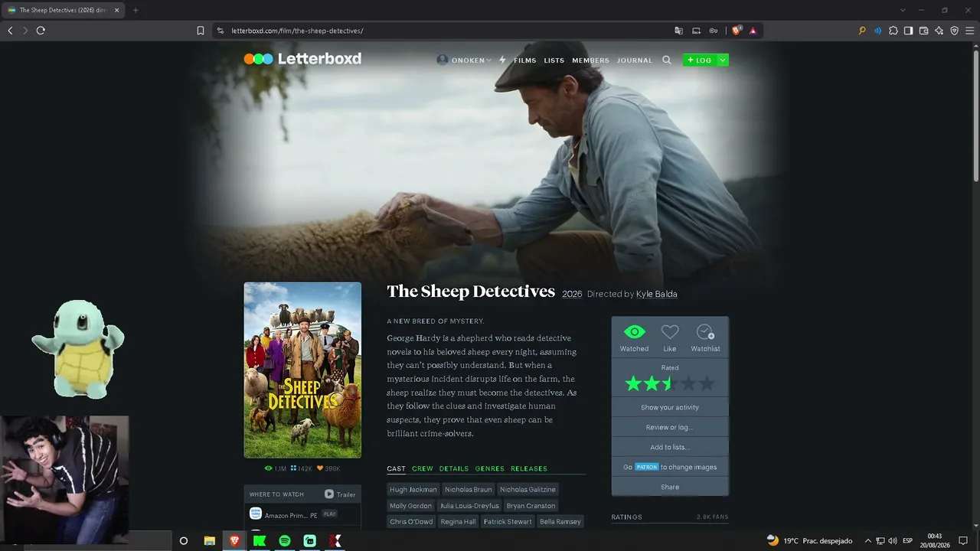
Task: Click the Amazon Prime Play button
Action: (x=330, y=514)
